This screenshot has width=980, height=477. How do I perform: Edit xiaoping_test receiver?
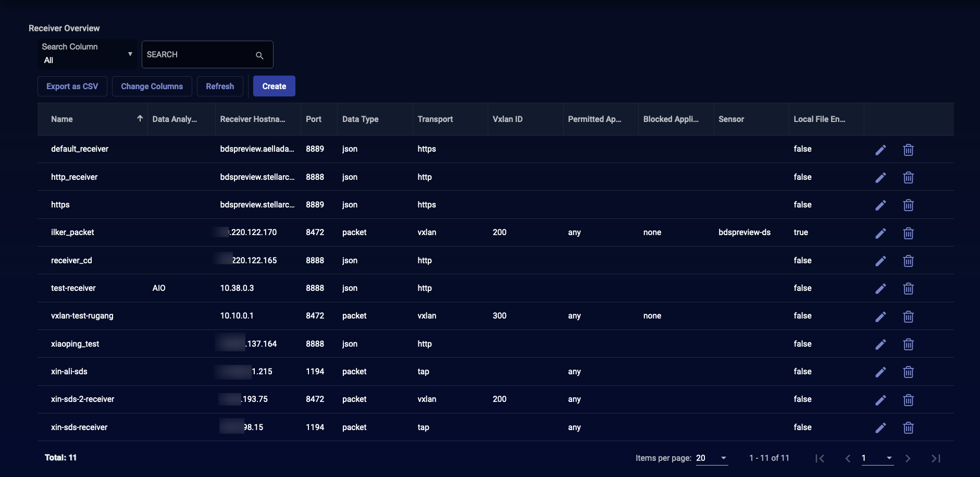(880, 345)
